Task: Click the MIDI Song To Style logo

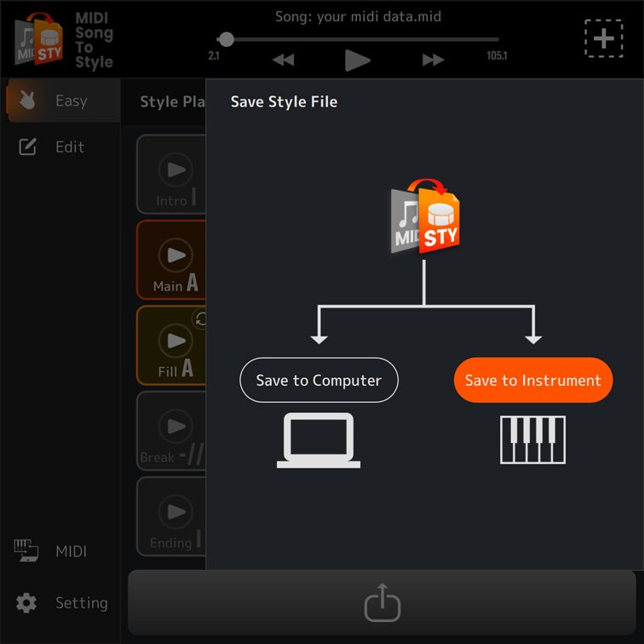Action: (63, 39)
